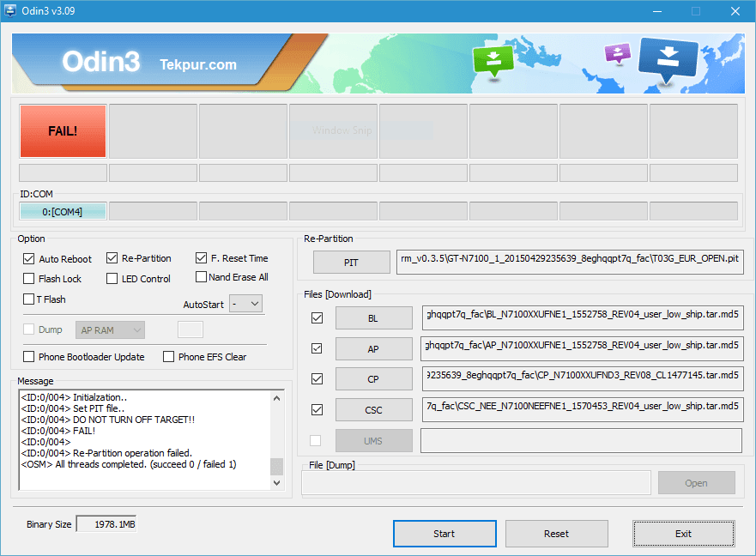Click 'All threads completed' log line

pos(129,464)
